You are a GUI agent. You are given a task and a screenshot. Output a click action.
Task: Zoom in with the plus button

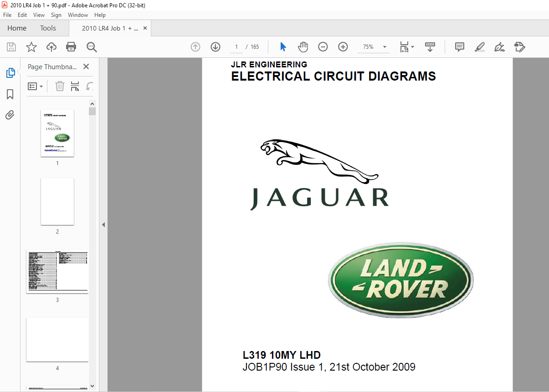(x=343, y=47)
